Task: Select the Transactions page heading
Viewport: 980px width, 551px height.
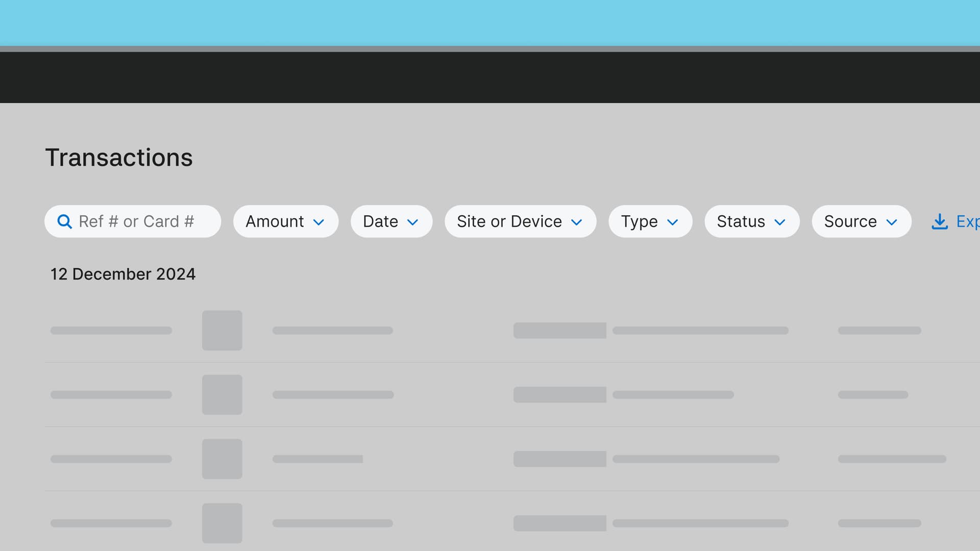Action: coord(119,158)
